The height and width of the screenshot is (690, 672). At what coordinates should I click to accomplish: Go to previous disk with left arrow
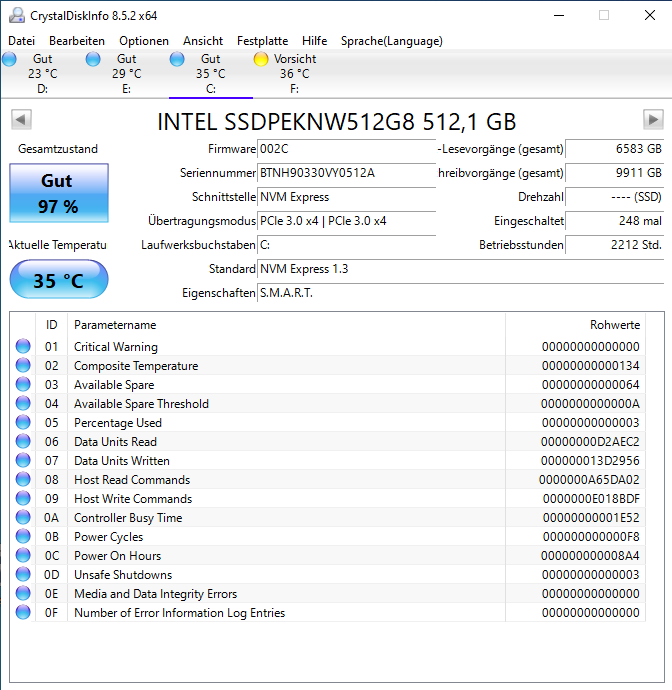pyautogui.click(x=21, y=120)
